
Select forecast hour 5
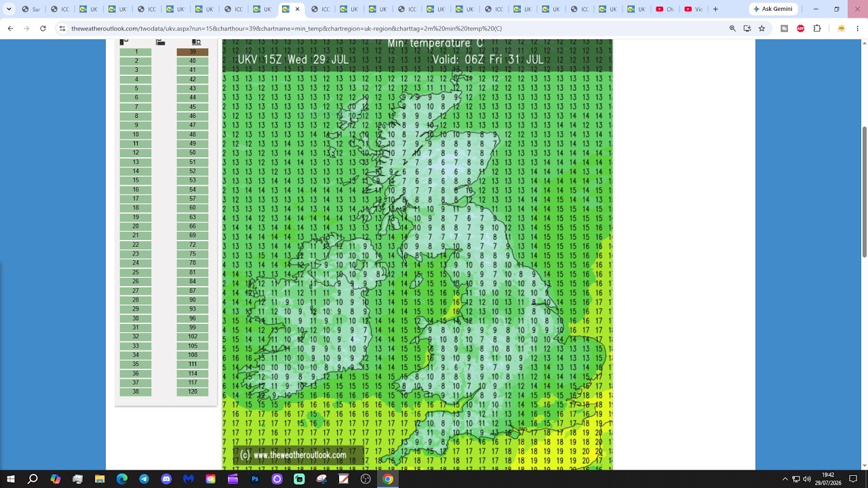(136, 88)
